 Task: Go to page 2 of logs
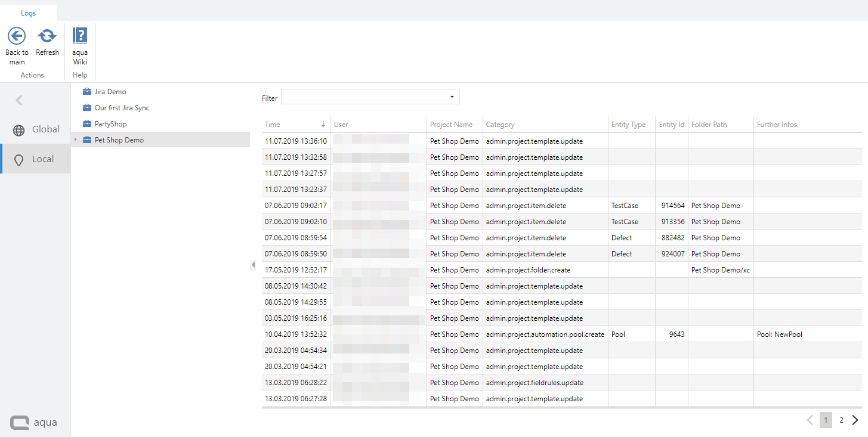coord(841,420)
